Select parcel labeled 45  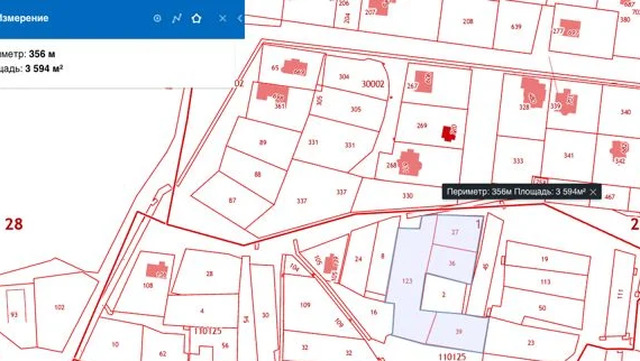486,266
